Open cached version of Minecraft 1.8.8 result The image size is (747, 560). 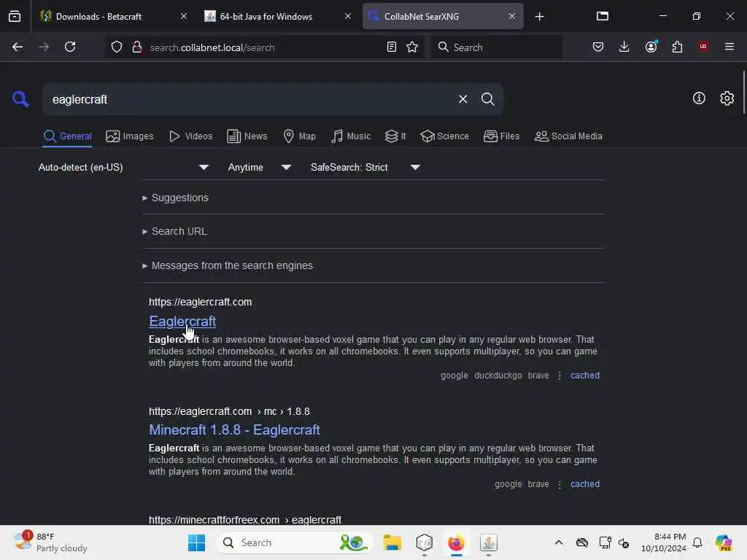click(585, 484)
